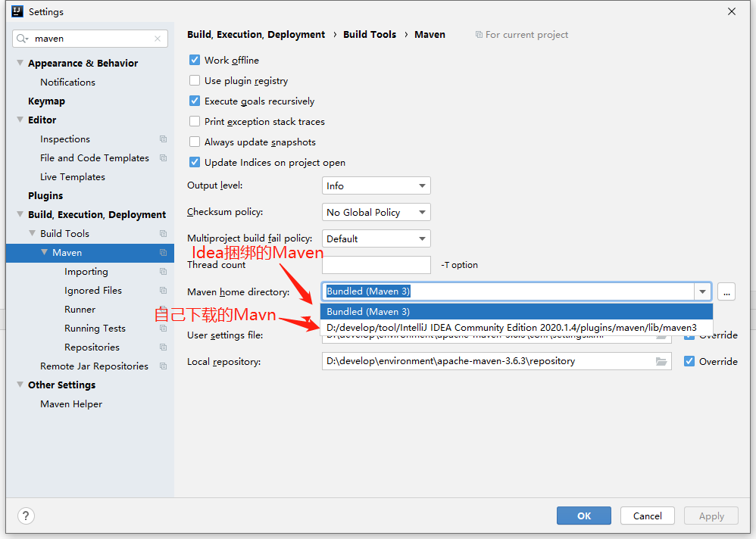Collapse the Maven tree node

45,252
